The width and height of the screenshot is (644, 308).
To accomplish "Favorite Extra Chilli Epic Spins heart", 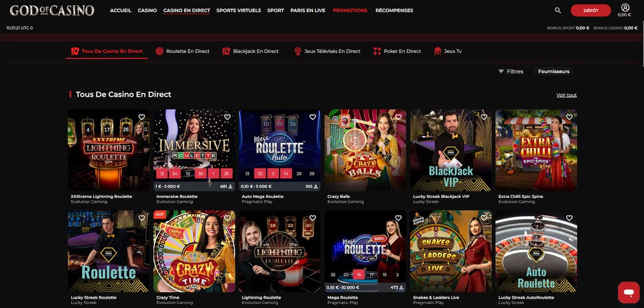I will pyautogui.click(x=569, y=117).
